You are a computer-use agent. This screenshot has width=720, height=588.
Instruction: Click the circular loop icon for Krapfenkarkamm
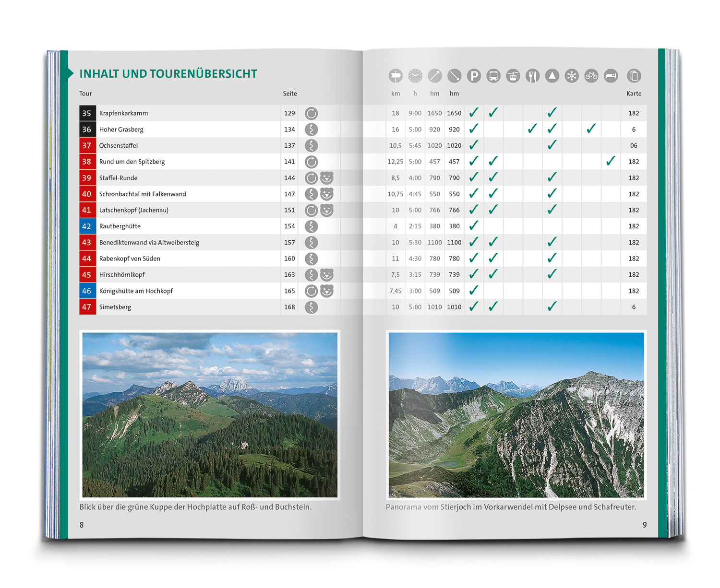[x=312, y=114]
